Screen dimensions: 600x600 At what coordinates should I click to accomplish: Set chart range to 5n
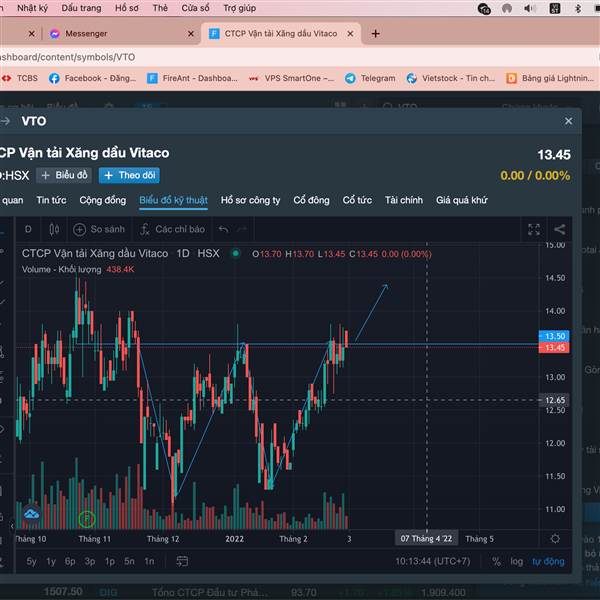[x=129, y=561]
